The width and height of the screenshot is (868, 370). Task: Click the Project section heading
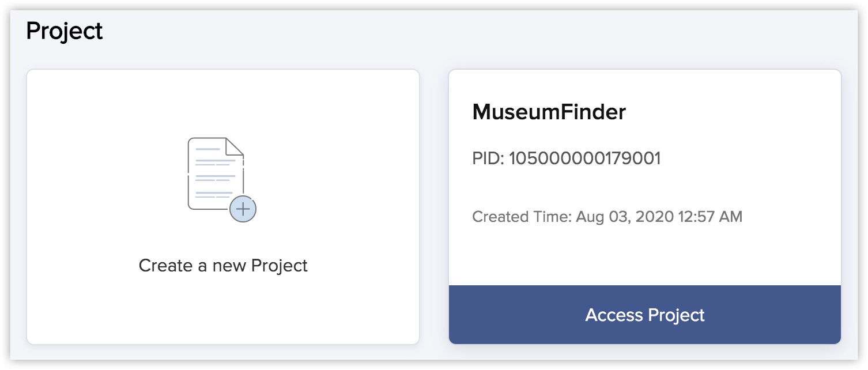pyautogui.click(x=65, y=31)
